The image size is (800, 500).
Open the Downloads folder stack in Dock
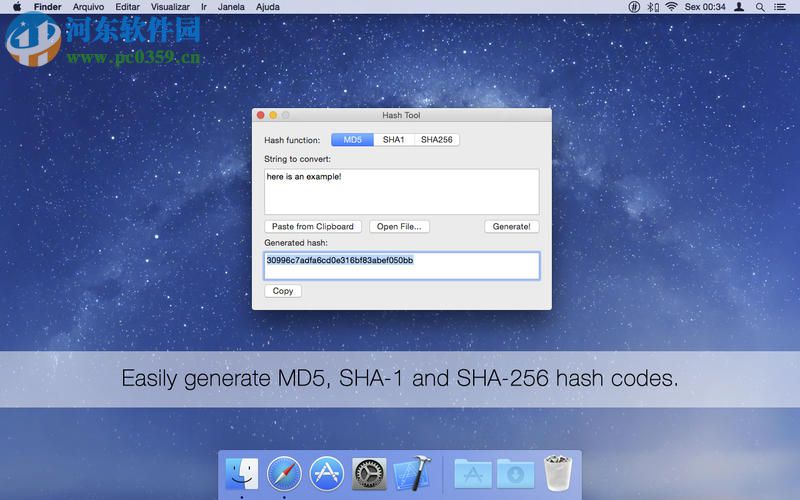click(x=516, y=474)
